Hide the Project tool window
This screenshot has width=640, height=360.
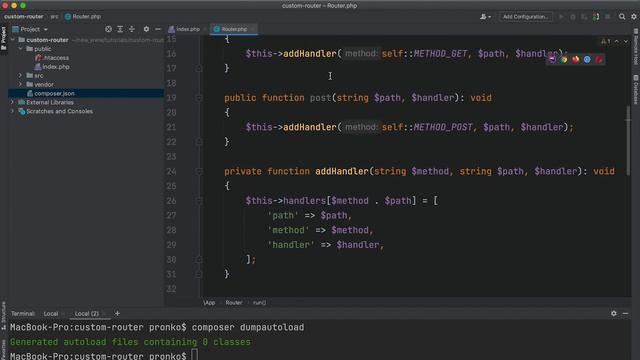point(158,29)
